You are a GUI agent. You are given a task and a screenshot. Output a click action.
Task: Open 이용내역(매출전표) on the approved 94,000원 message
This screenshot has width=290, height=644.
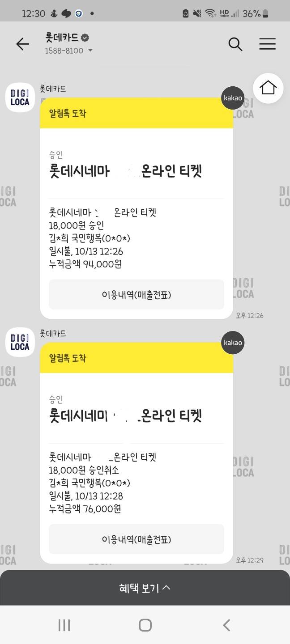coord(136,294)
